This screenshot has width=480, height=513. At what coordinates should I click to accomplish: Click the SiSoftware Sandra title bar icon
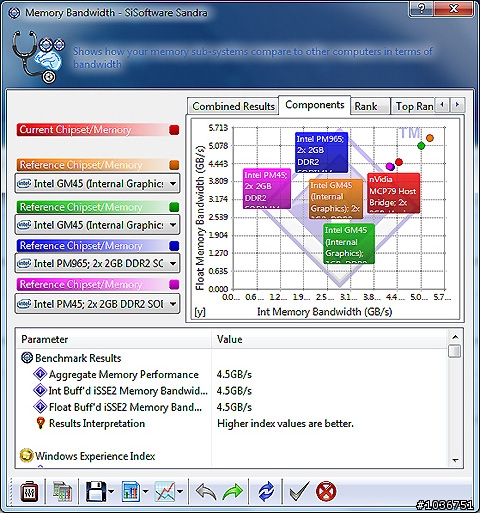click(x=14, y=13)
